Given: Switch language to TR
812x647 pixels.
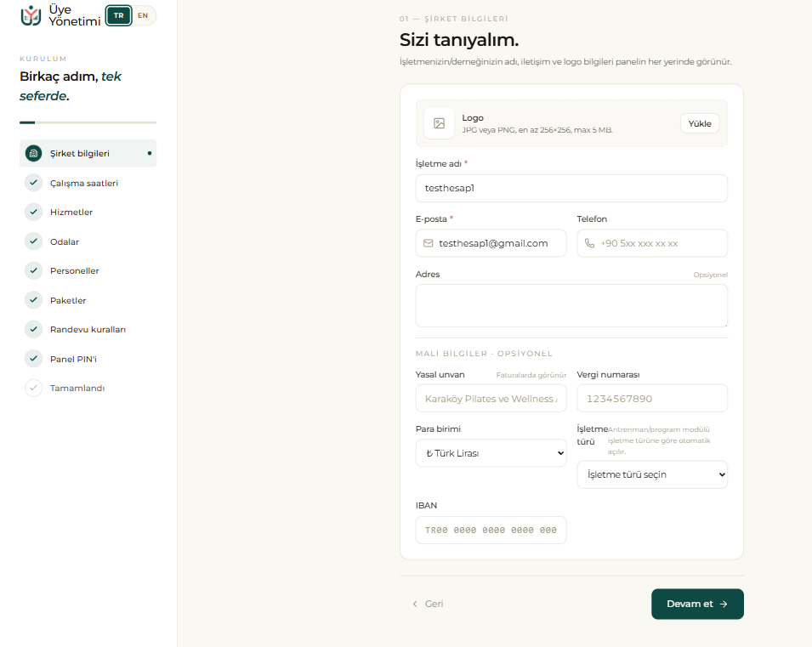Looking at the screenshot, I should pos(118,15).
